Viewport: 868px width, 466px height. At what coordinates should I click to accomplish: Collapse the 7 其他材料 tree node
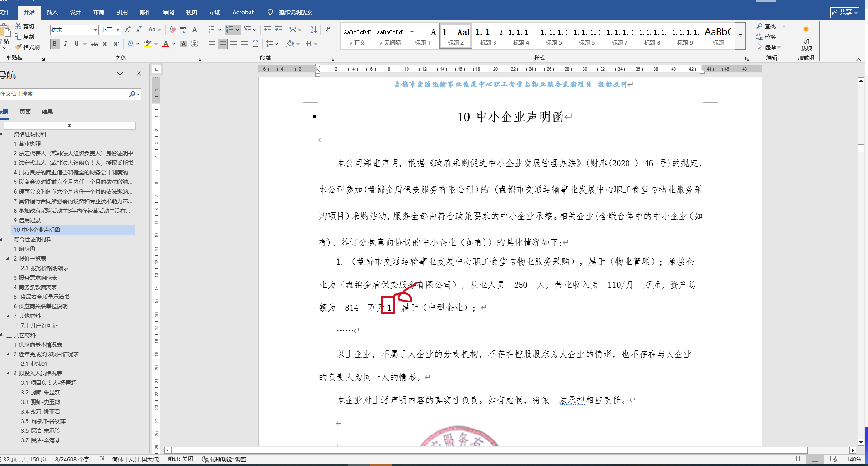(8, 316)
